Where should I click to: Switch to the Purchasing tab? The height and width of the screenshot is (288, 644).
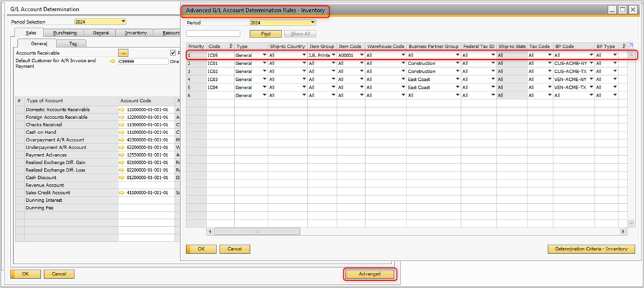coord(64,32)
